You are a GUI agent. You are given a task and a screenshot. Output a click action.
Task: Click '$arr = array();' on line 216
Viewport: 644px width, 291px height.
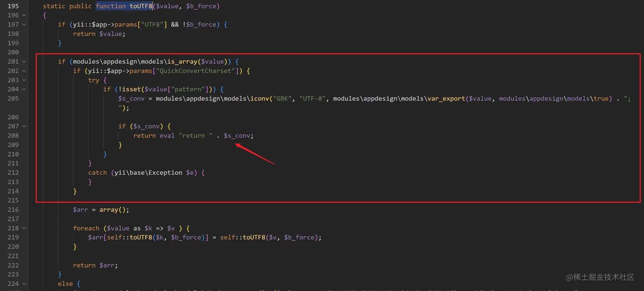101,210
